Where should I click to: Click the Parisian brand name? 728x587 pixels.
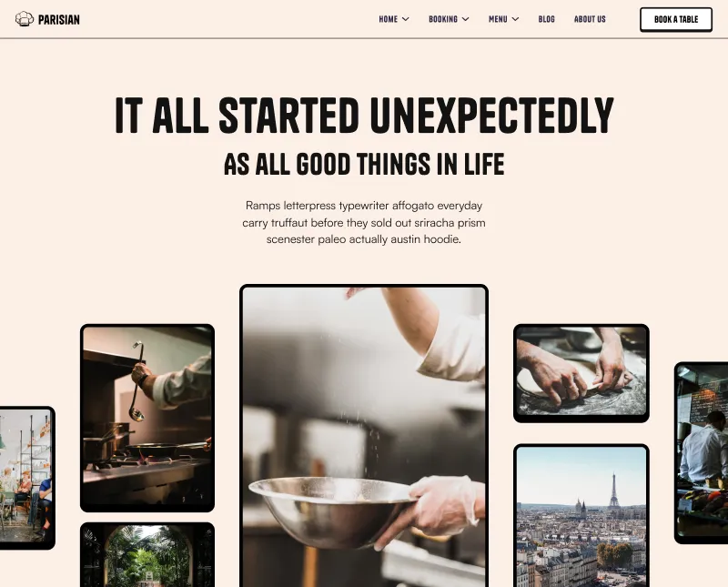(59, 19)
